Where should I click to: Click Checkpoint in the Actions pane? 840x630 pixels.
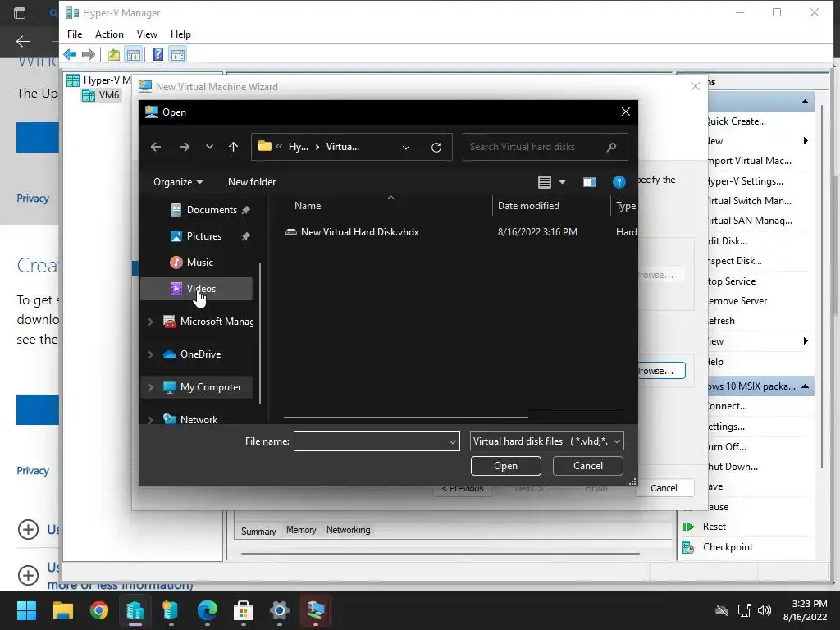(728, 547)
